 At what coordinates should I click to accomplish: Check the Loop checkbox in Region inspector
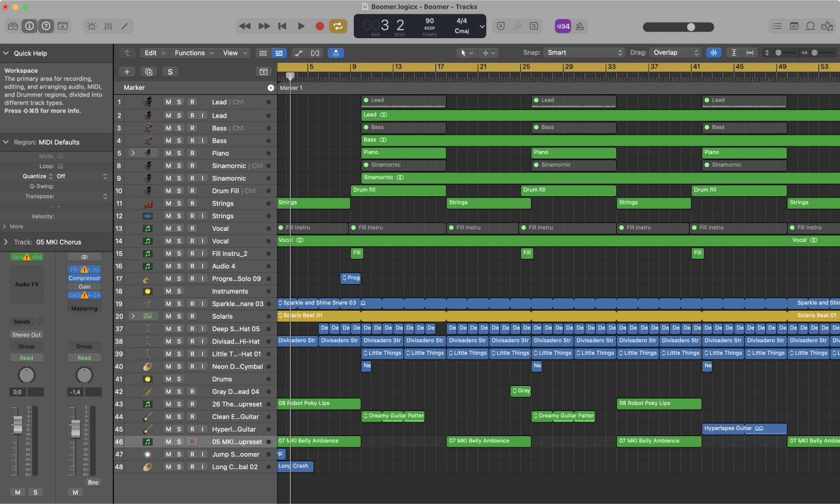click(x=60, y=166)
